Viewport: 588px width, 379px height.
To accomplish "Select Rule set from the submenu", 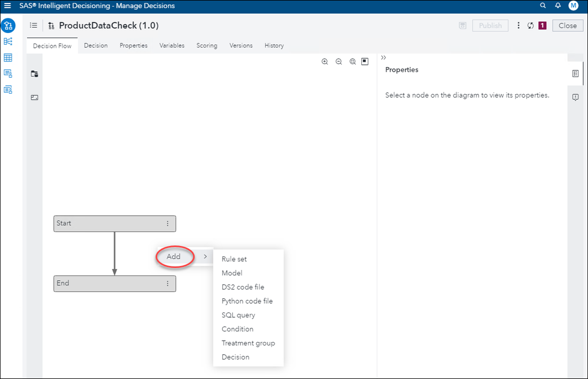I will click(248, 259).
